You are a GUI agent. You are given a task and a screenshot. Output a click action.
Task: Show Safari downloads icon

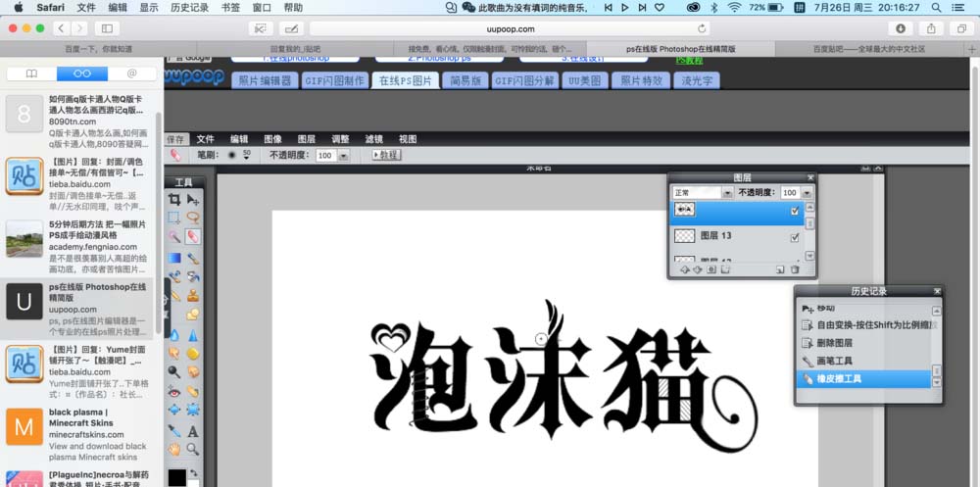[901, 28]
